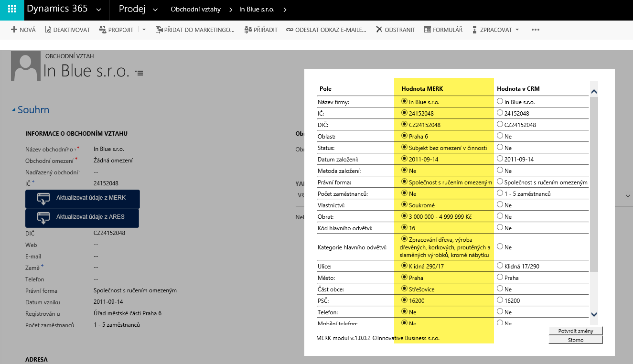633x364 pixels.
Task: Click the down arrow at right edge of grid
Action: click(x=627, y=195)
